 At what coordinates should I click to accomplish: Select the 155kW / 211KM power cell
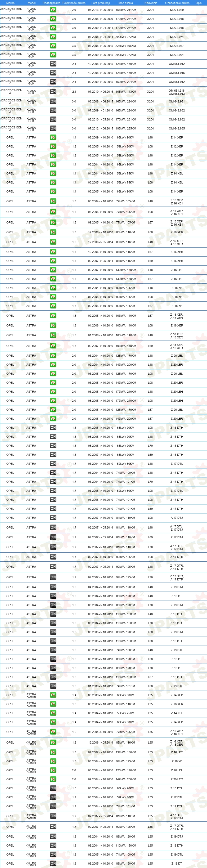pyautogui.click(x=126, y=10)
